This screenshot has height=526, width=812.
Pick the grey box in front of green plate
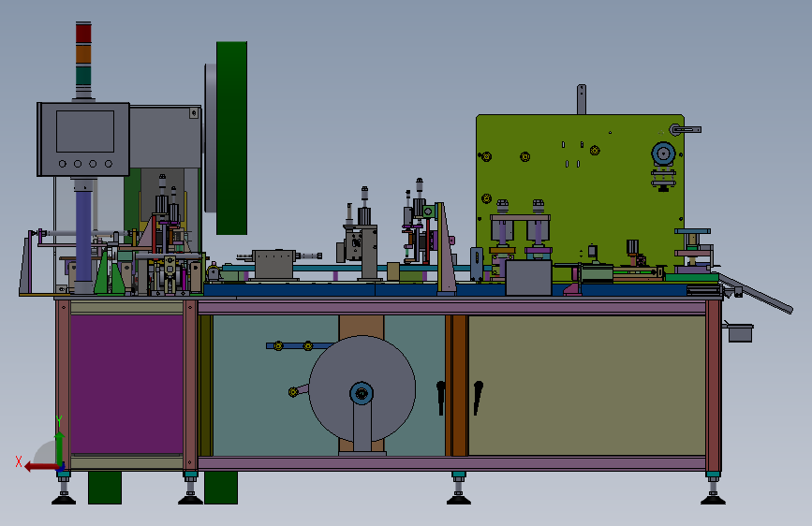pos(529,278)
